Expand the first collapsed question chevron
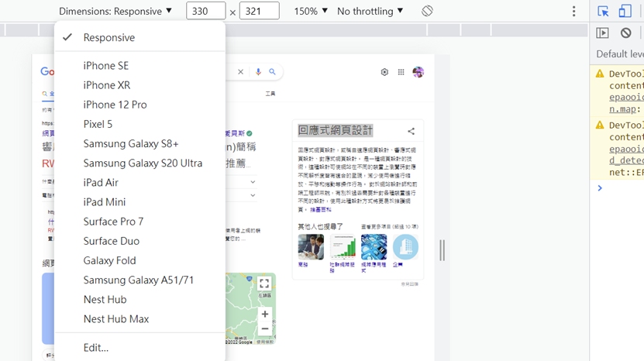 pos(253,182)
